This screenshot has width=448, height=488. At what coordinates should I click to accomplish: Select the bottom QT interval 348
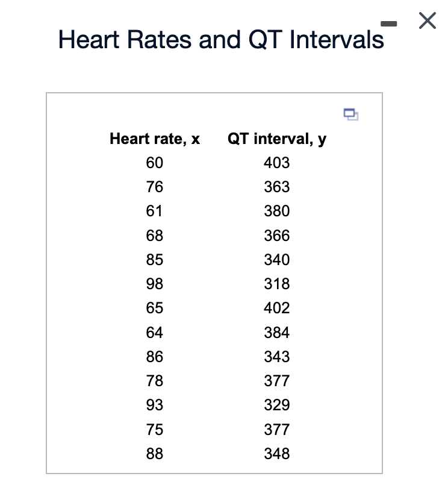[x=276, y=454]
